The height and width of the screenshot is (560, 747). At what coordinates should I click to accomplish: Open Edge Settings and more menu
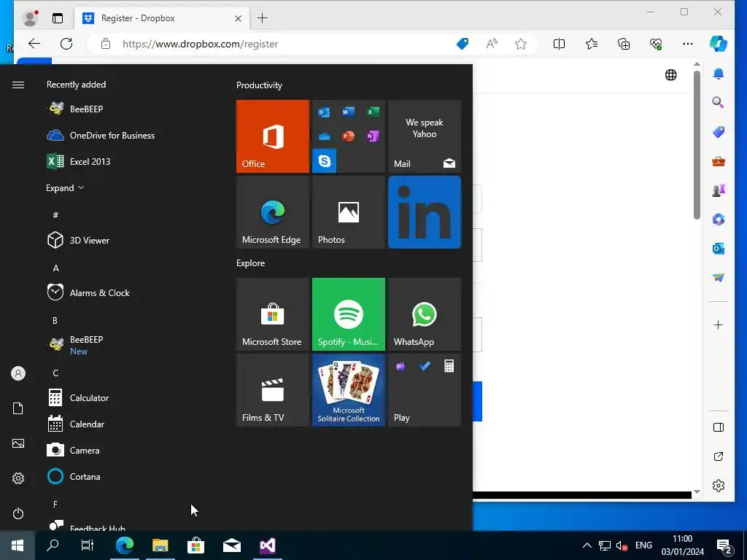687,44
